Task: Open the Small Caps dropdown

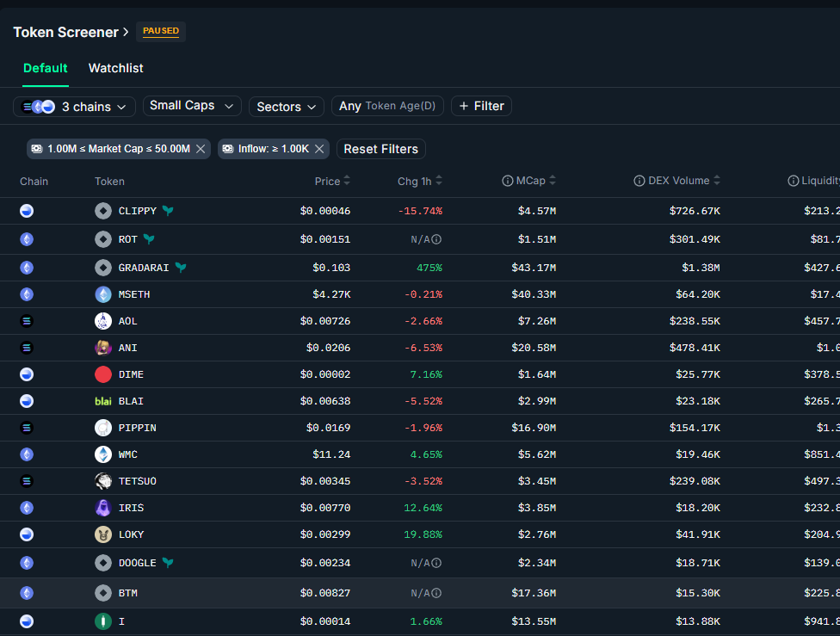Action: tap(192, 106)
